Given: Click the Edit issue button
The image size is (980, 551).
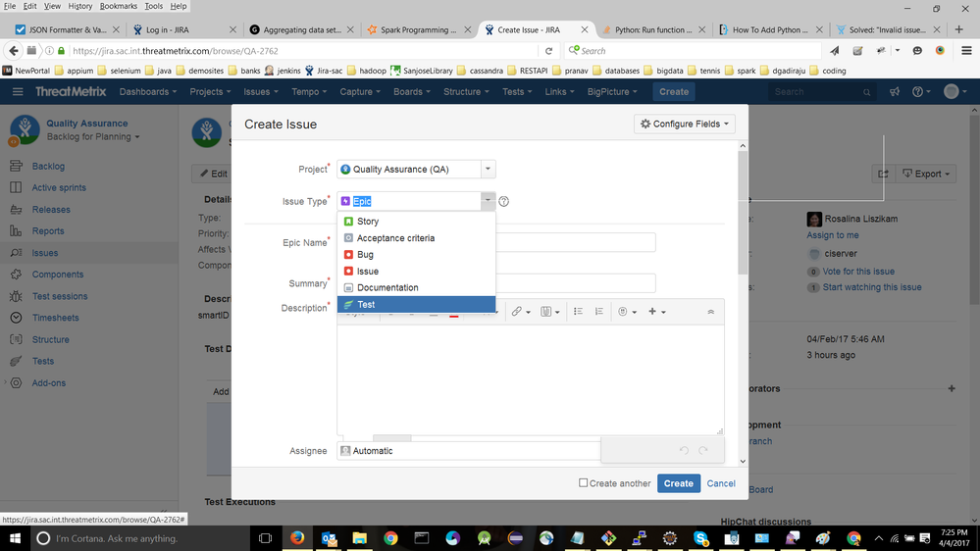Looking at the screenshot, I should pyautogui.click(x=213, y=174).
